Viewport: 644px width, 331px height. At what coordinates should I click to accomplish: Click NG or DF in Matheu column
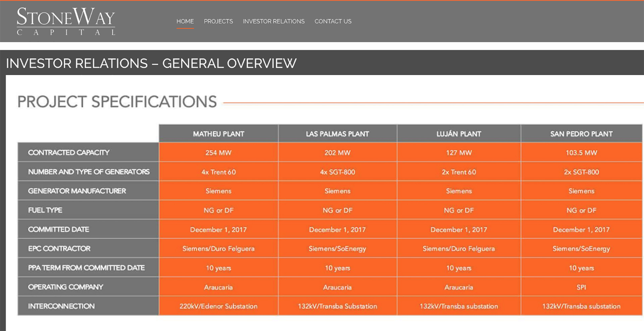(219, 210)
